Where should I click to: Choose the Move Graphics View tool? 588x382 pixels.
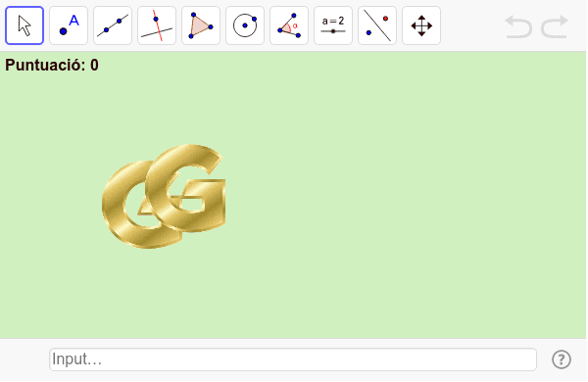pos(421,25)
